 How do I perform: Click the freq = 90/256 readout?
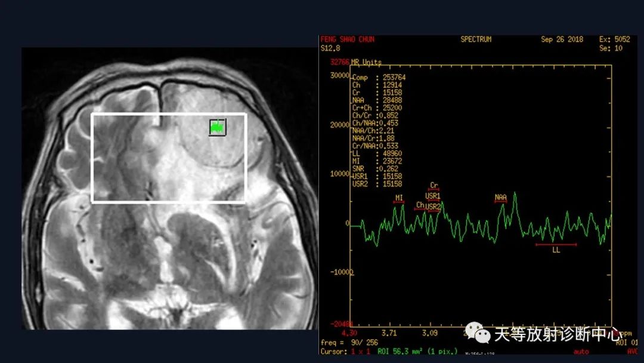click(x=349, y=343)
